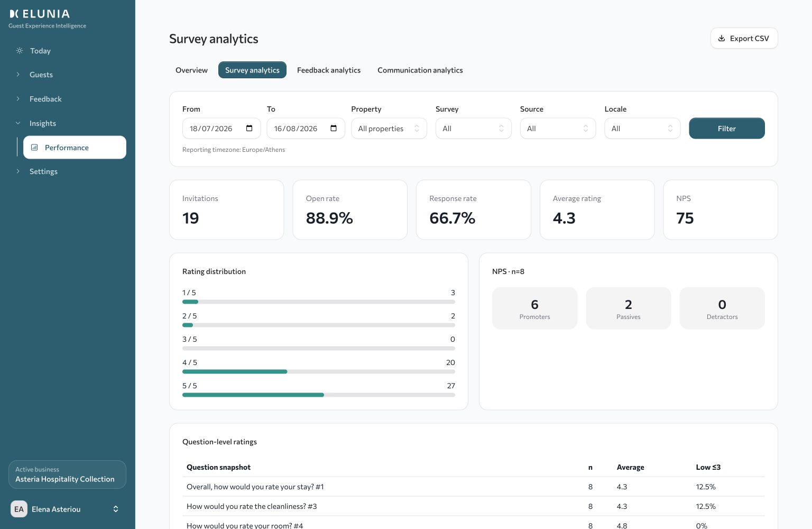
Task: Click the Today sun icon
Action: 20,51
